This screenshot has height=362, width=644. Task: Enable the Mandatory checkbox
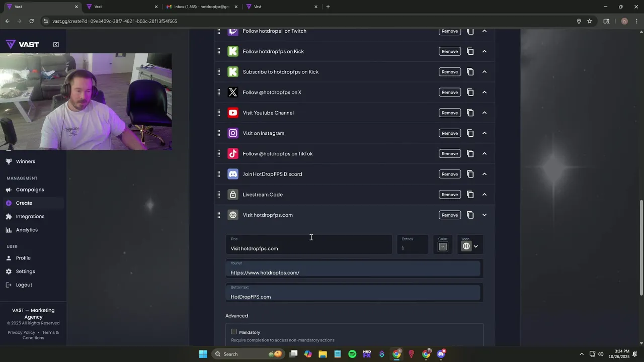coord(234,332)
